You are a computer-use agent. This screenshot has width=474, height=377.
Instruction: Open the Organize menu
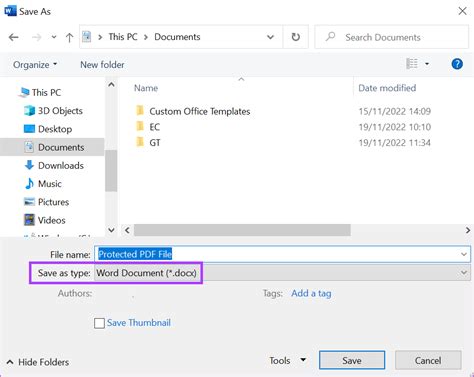point(35,65)
